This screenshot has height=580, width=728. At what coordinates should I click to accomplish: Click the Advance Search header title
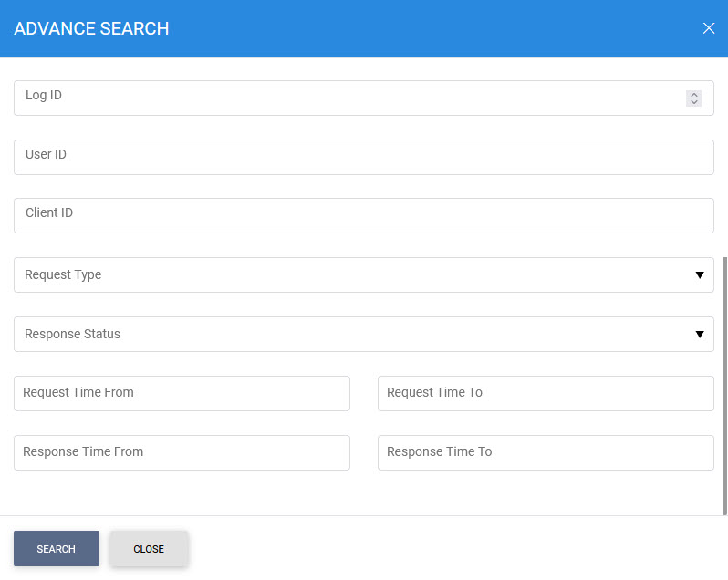(x=91, y=28)
